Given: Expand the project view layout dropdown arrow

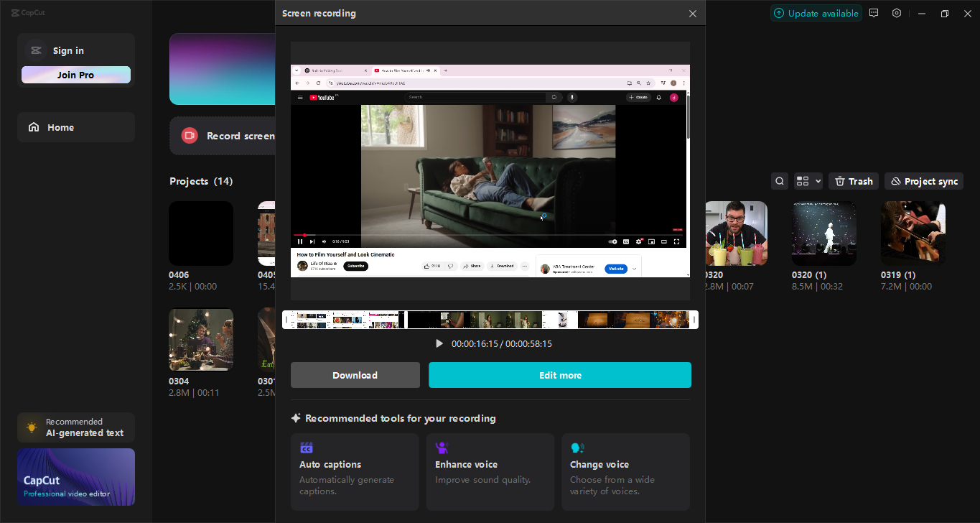Looking at the screenshot, I should point(818,181).
